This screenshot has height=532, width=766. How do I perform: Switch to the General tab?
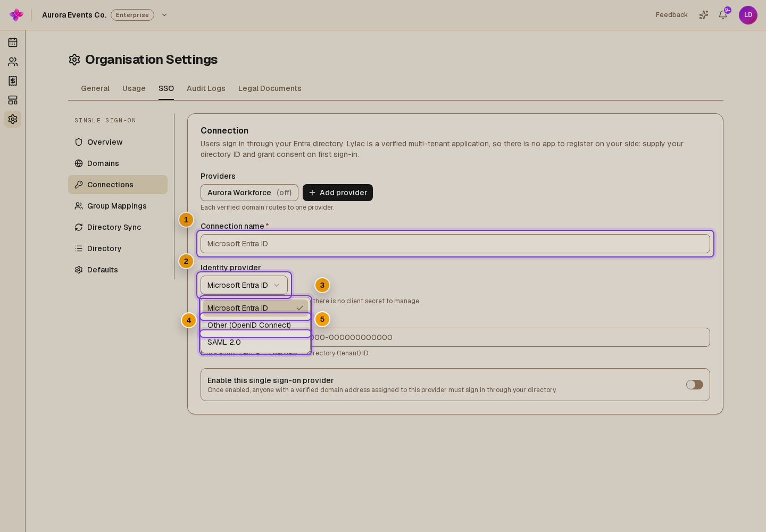[x=95, y=88]
